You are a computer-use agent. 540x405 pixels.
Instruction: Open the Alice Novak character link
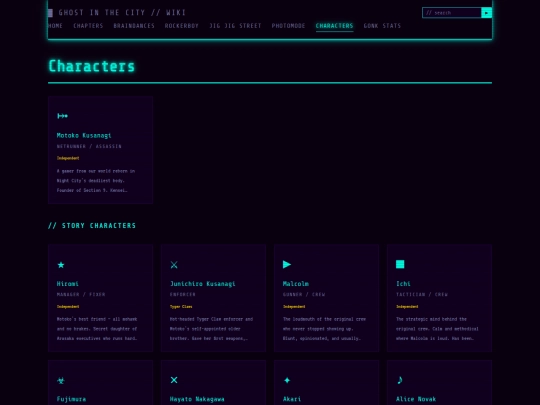[416, 399]
